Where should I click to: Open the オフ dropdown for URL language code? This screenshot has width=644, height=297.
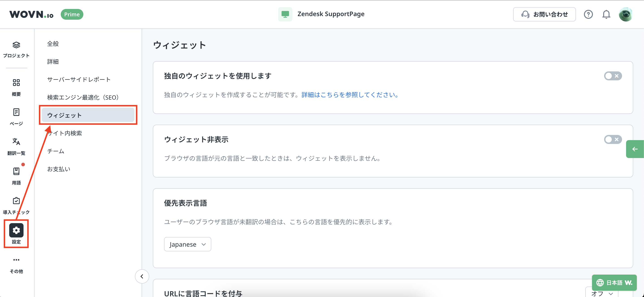click(602, 293)
